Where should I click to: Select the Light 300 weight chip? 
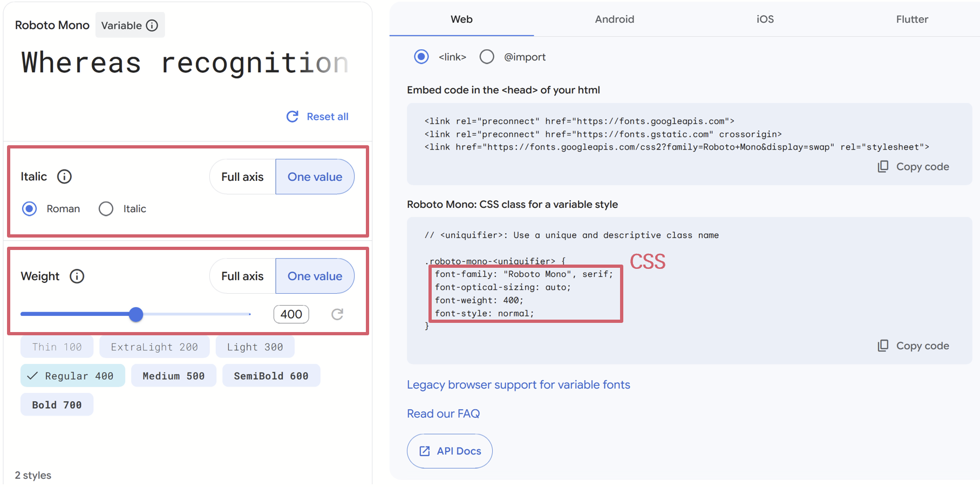(x=255, y=347)
